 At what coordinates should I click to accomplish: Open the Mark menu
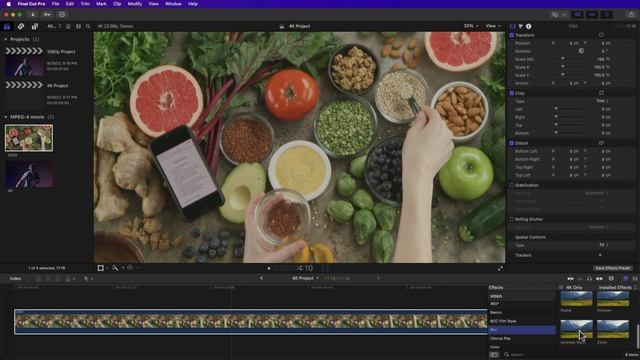click(x=101, y=4)
